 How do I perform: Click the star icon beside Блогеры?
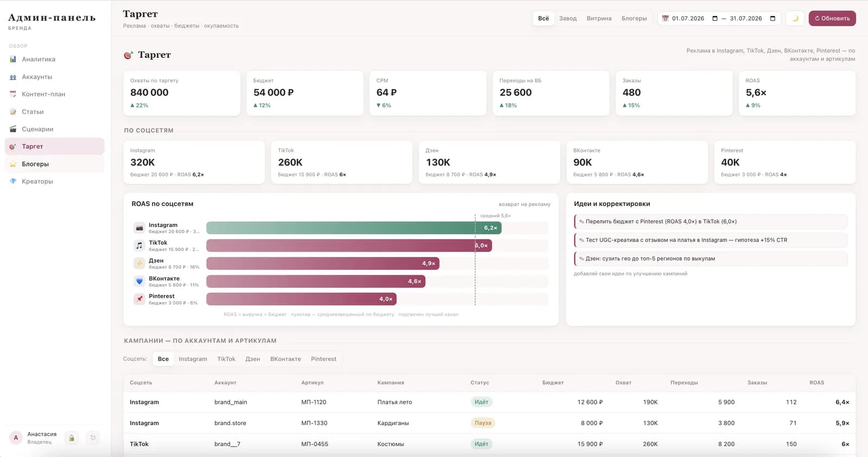13,164
